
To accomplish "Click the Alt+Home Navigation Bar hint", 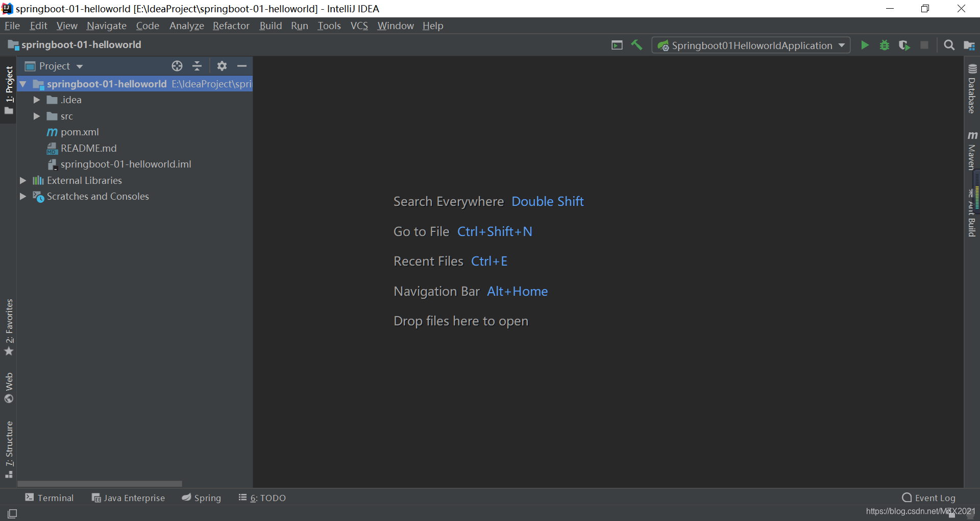I will click(518, 291).
